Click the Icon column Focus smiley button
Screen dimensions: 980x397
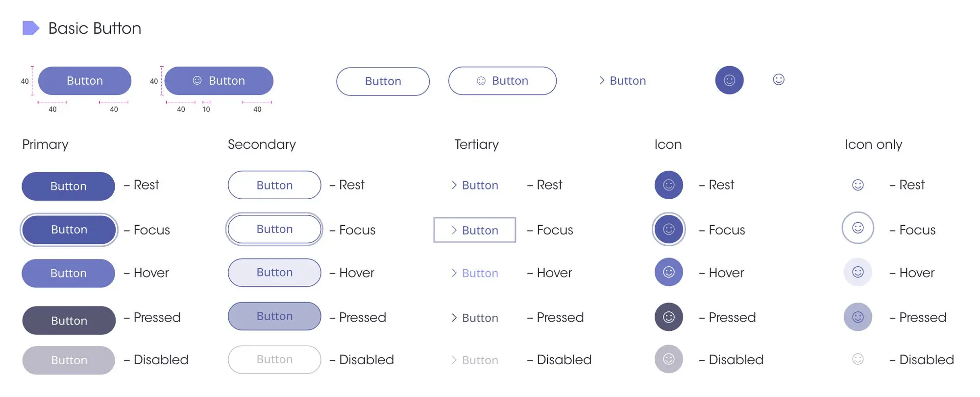[668, 229]
